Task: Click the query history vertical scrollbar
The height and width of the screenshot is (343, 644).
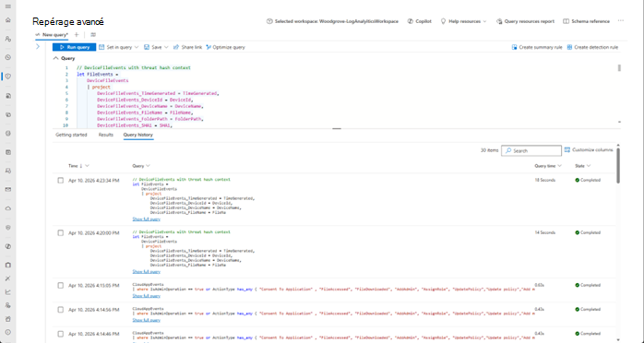Action: [x=618, y=165]
